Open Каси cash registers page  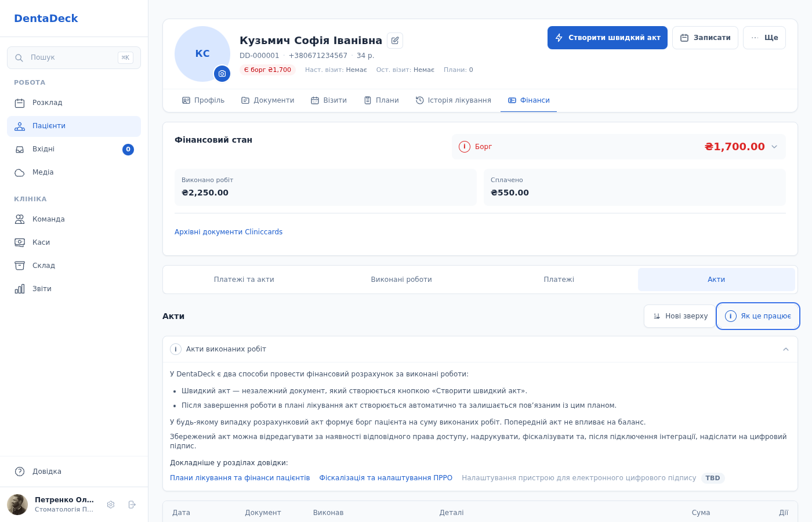point(74,242)
